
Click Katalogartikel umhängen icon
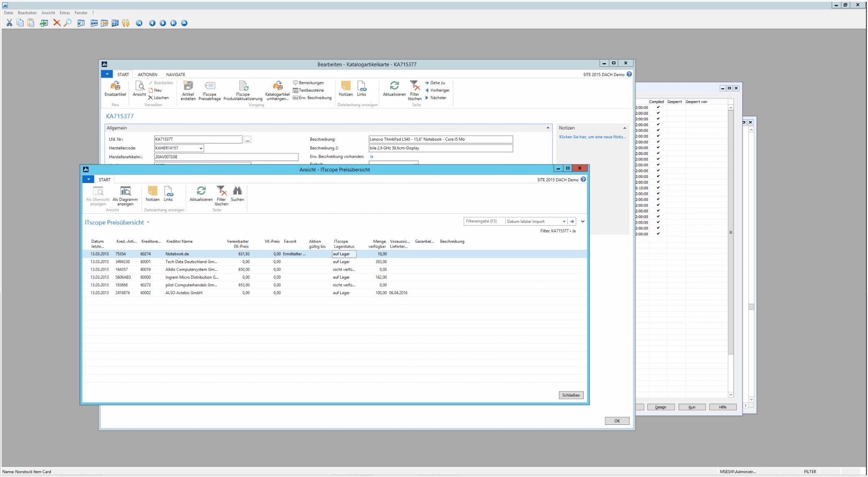[277, 91]
